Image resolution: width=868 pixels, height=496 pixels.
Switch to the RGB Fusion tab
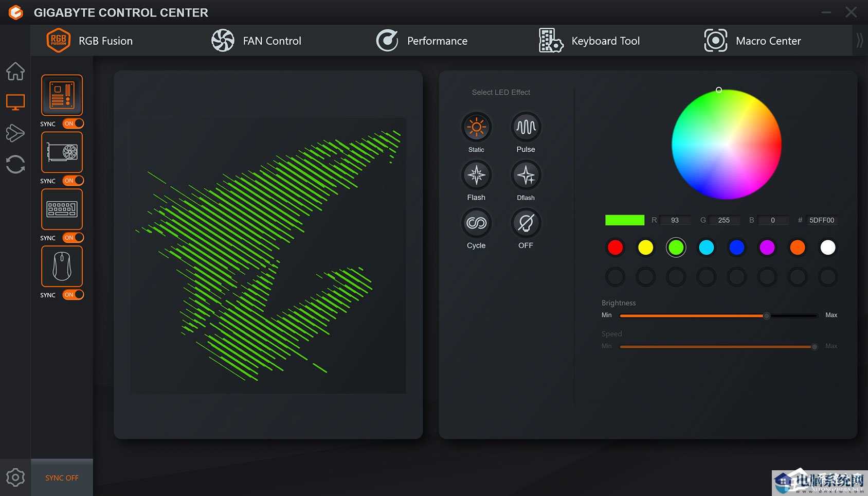[105, 41]
